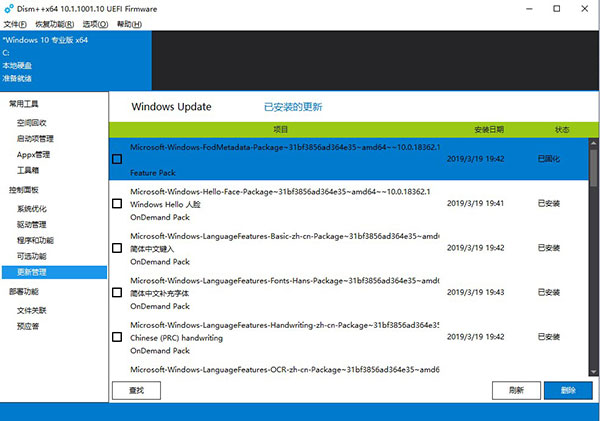Select the LanguageFeatures-Basic-zh-cn-Package row name
This screenshot has width=600, height=421.
tap(285, 236)
